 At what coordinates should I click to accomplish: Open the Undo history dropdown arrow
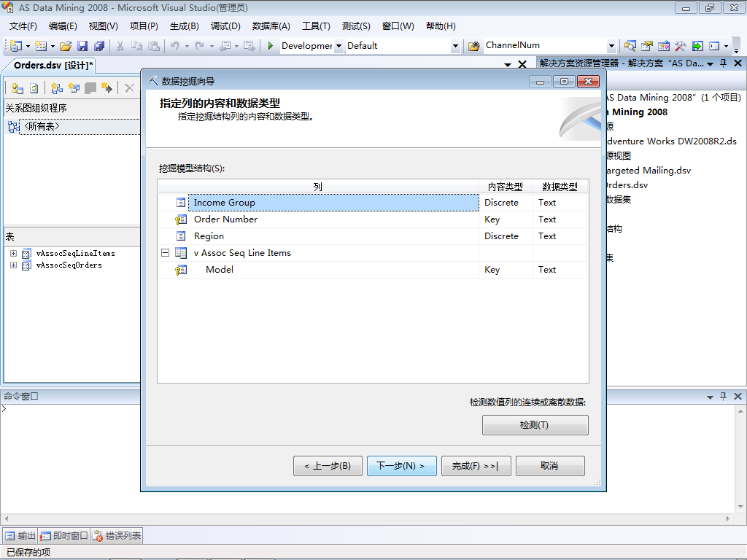click(187, 46)
